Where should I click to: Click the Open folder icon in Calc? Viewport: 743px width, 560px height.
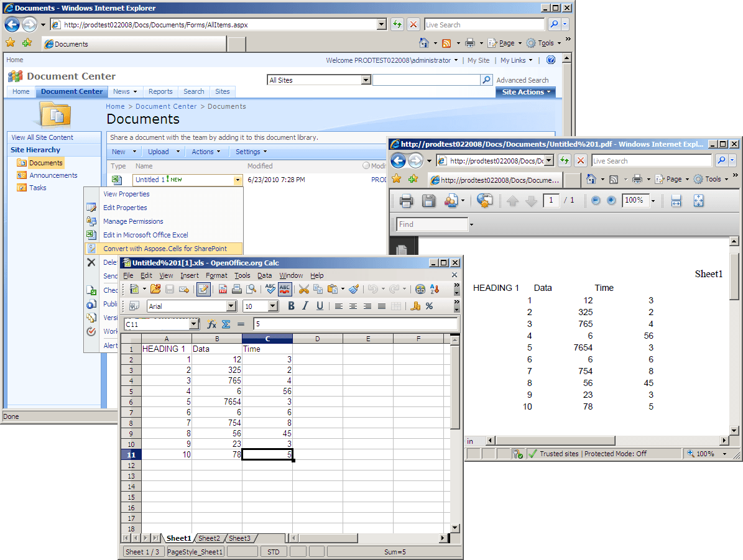(155, 289)
